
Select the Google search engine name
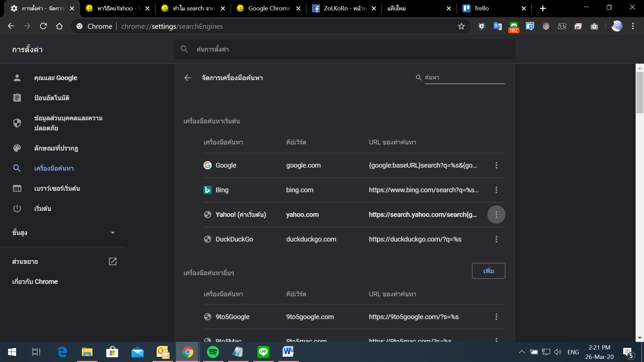click(x=226, y=165)
